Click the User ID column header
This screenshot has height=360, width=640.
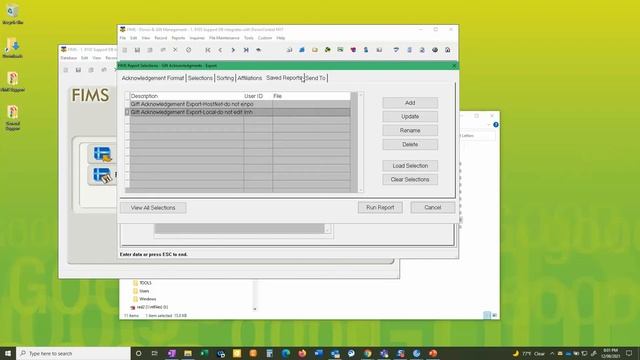tap(258, 96)
